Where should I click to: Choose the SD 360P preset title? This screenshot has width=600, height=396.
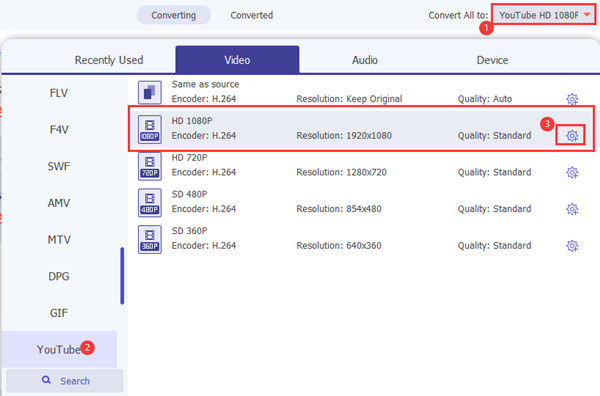[189, 231]
